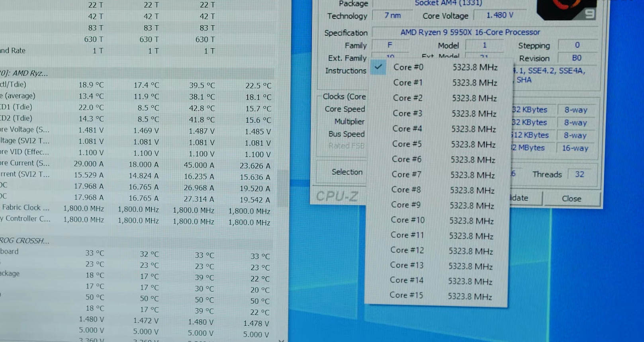The image size is (644, 342).
Task: Click the nd Rate row label
Action: [13, 51]
